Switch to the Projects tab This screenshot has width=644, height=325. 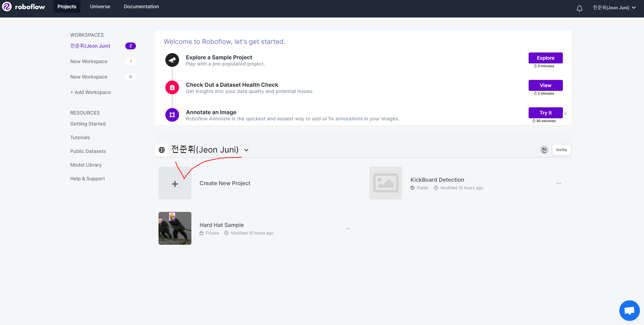click(67, 7)
